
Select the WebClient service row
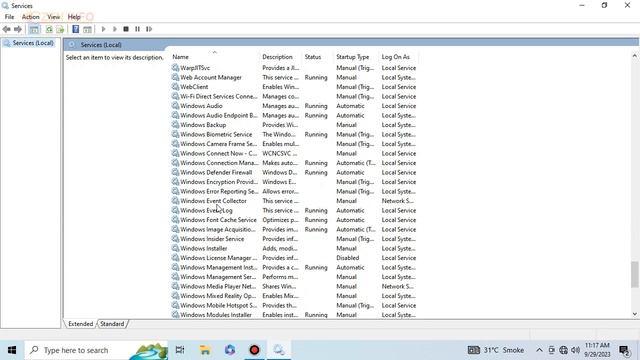click(294, 87)
